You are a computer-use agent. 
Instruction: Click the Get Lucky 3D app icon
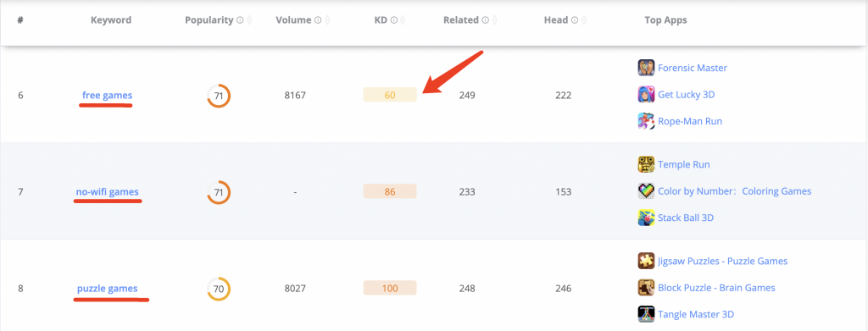click(646, 95)
